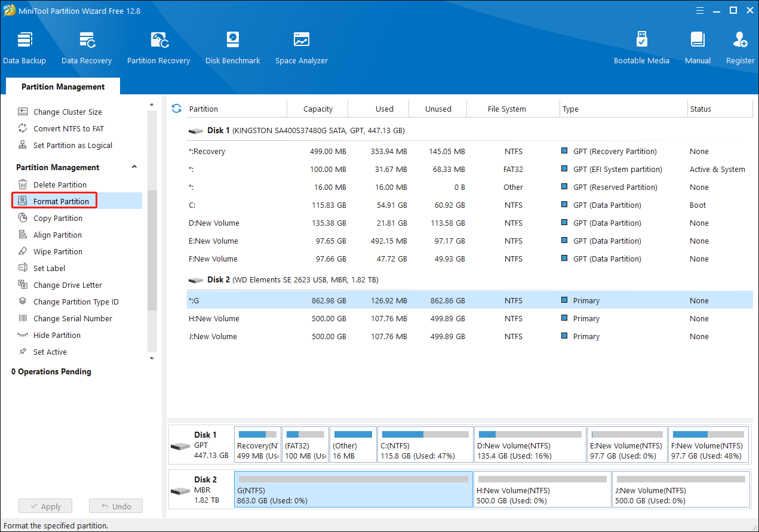Viewport: 759px width, 532px height.
Task: Select the *:G partition row
Action: tap(470, 300)
